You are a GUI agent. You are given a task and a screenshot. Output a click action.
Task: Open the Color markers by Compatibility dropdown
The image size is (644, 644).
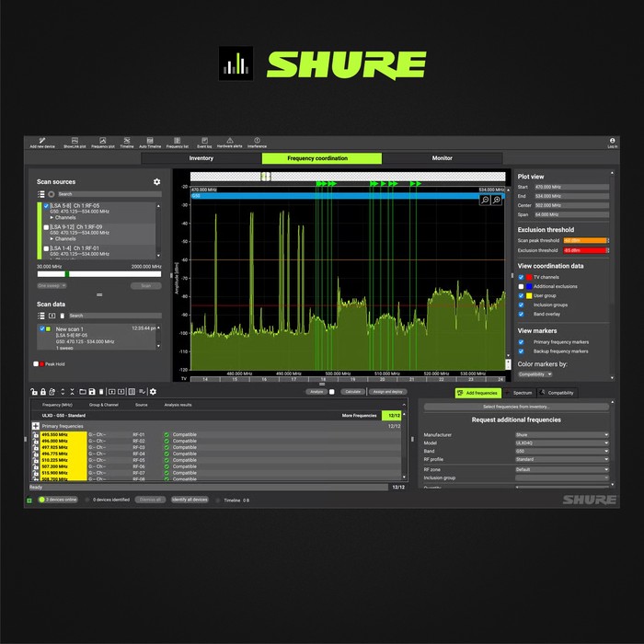(535, 374)
